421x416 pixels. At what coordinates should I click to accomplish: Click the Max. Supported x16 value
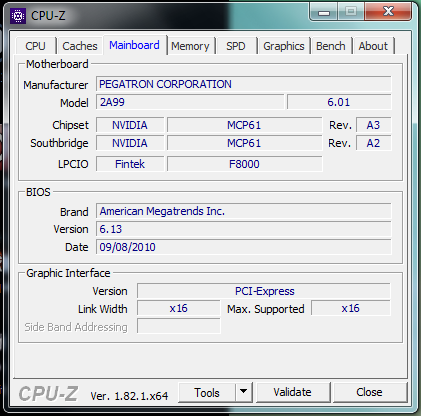click(351, 308)
